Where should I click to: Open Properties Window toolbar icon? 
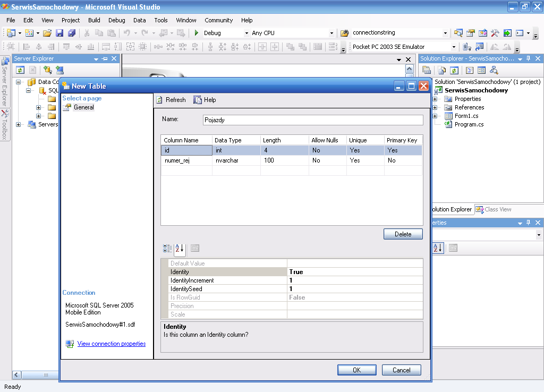pyautogui.click(x=471, y=33)
